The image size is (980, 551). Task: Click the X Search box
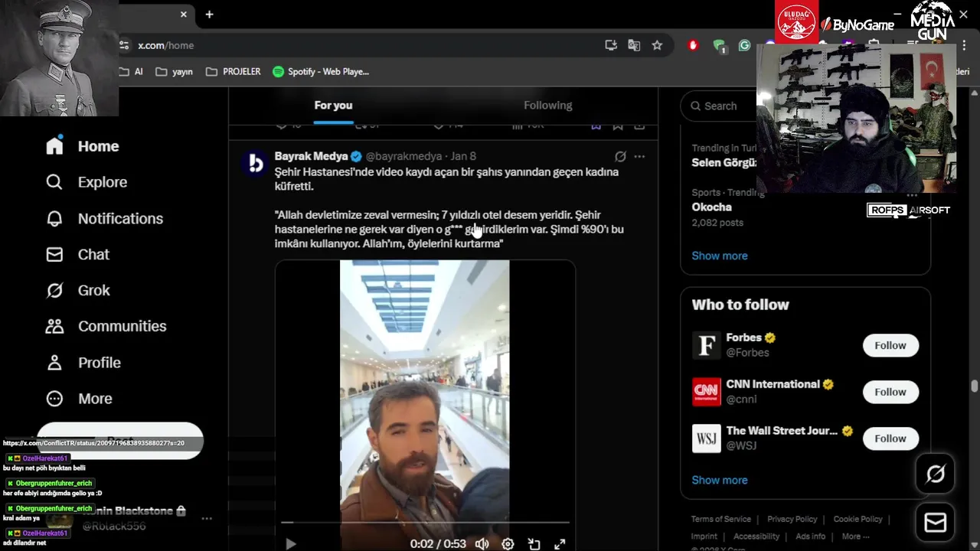click(720, 106)
